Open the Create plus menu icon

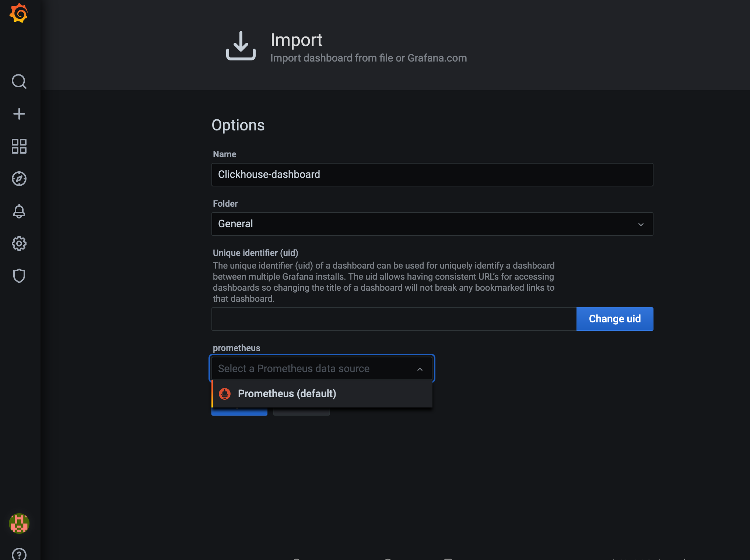(x=19, y=114)
